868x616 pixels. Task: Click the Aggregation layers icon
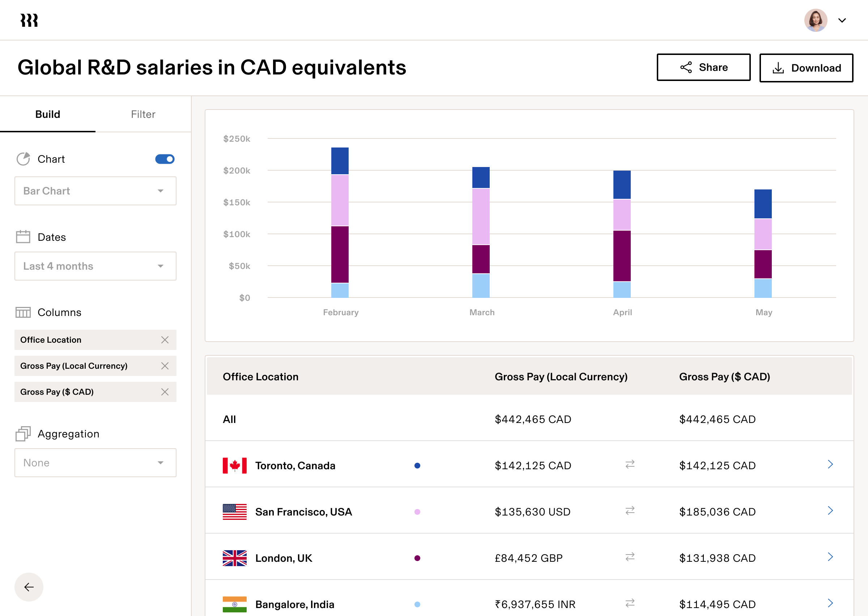[23, 433]
